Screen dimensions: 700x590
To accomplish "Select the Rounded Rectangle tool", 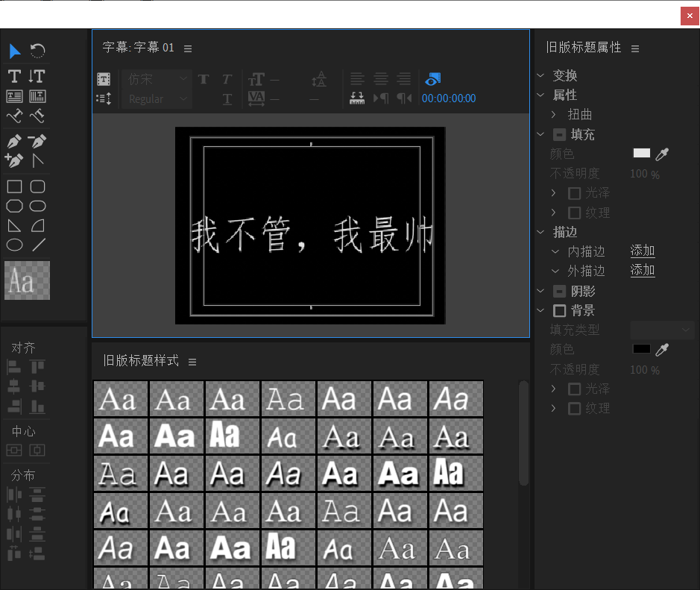I will point(37,186).
